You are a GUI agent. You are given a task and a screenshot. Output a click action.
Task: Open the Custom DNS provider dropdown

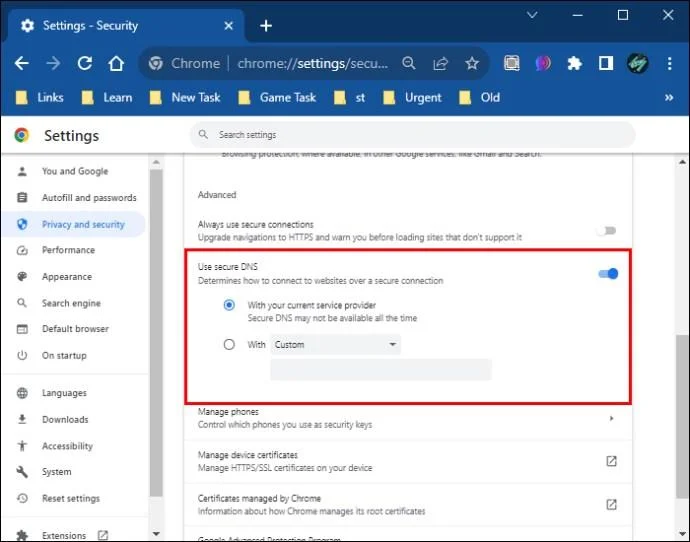tap(335, 344)
